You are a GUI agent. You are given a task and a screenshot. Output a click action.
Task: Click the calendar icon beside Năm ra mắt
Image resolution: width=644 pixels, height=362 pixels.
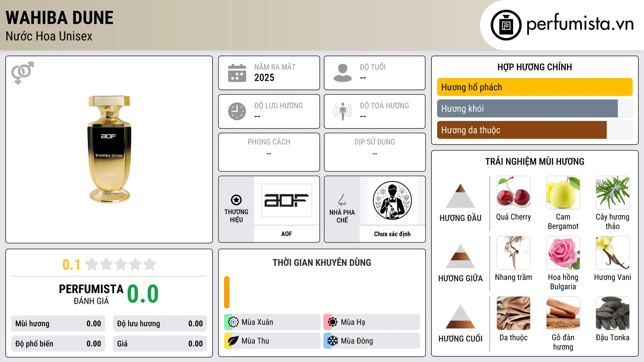click(237, 73)
